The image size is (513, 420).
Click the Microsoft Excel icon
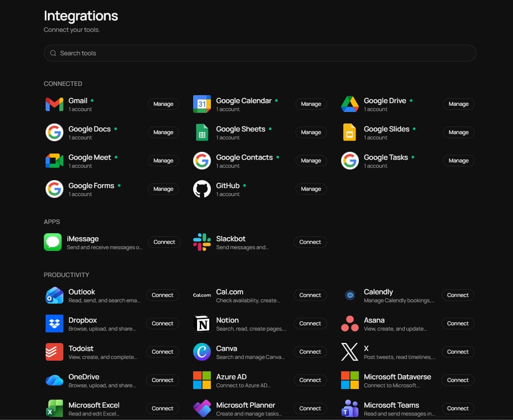coord(54,408)
